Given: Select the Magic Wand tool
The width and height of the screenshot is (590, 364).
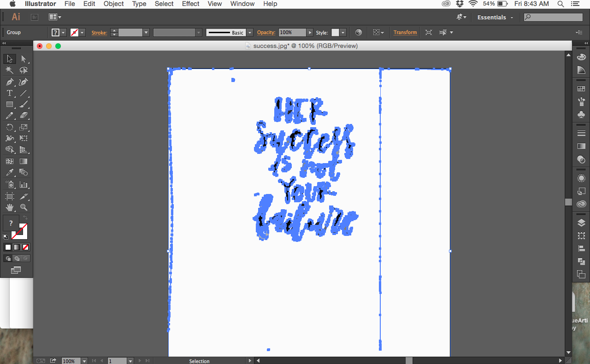Looking at the screenshot, I should (x=9, y=70).
